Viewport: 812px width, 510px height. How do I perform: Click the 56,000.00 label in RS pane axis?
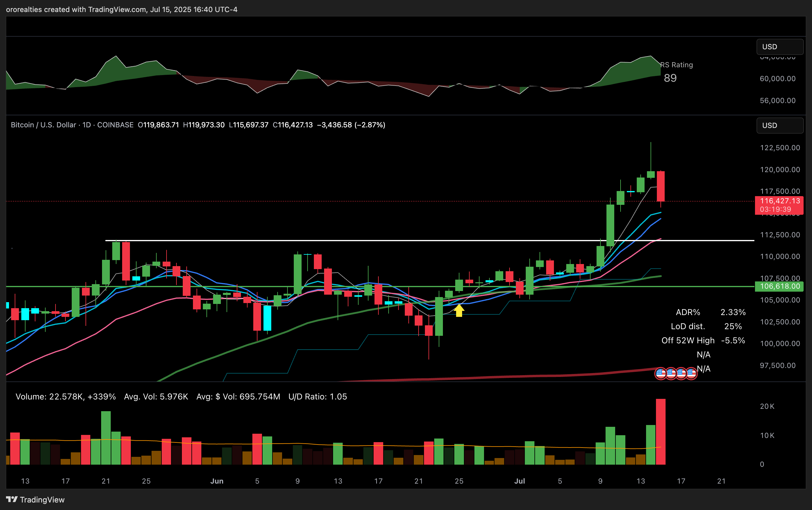pos(777,101)
